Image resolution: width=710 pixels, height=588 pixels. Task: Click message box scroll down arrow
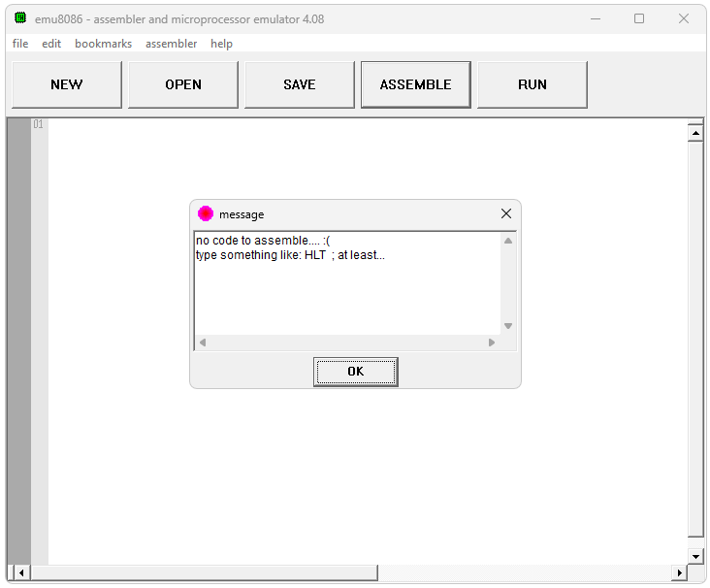click(x=508, y=326)
